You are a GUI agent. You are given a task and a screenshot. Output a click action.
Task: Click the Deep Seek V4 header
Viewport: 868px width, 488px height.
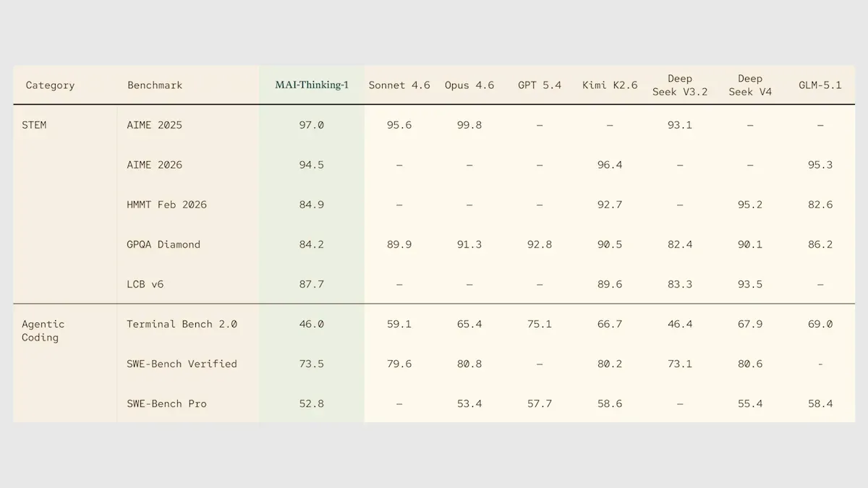click(x=750, y=85)
